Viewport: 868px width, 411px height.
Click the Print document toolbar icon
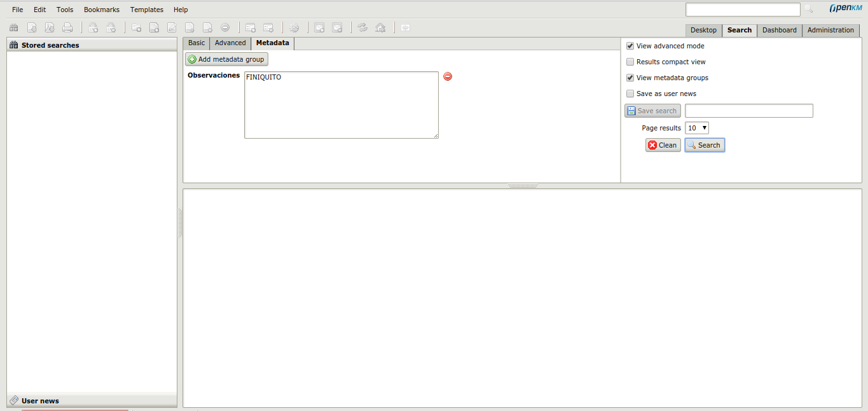(x=67, y=27)
